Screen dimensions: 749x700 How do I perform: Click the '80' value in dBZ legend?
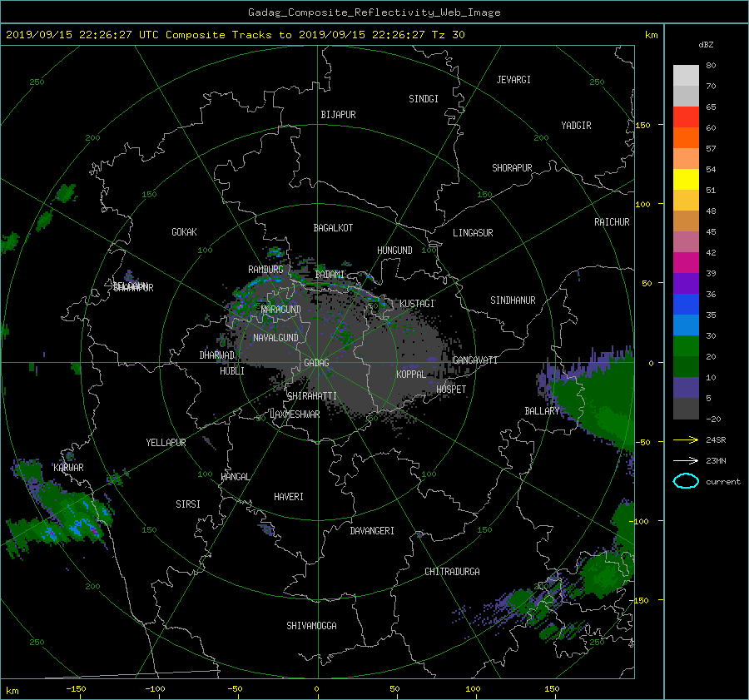pos(711,66)
